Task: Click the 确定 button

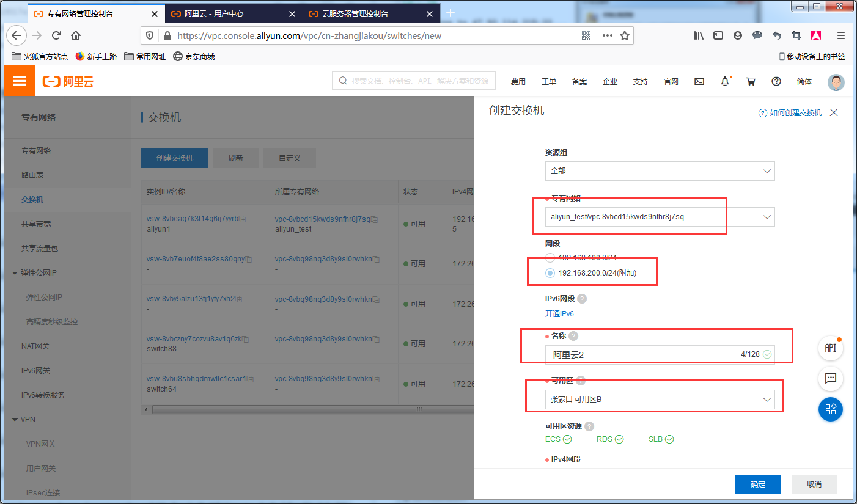Action: (x=757, y=484)
